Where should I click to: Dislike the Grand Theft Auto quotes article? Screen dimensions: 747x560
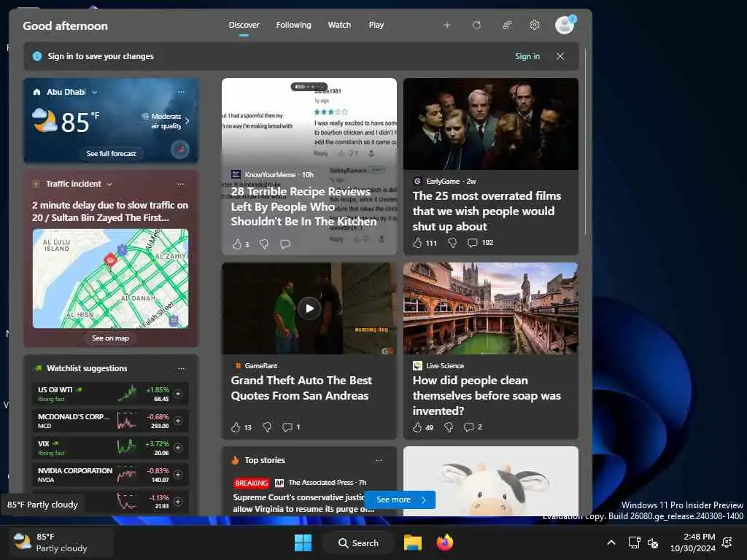pos(267,427)
